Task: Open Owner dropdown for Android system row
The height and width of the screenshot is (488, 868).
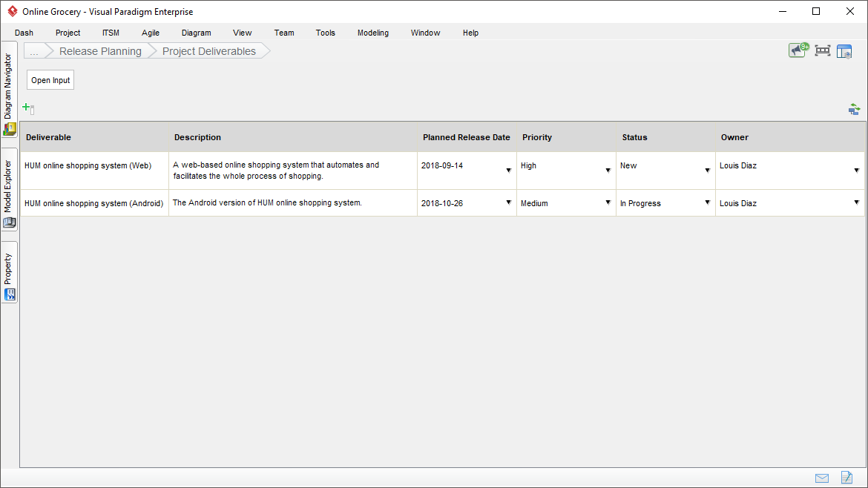Action: click(x=856, y=202)
